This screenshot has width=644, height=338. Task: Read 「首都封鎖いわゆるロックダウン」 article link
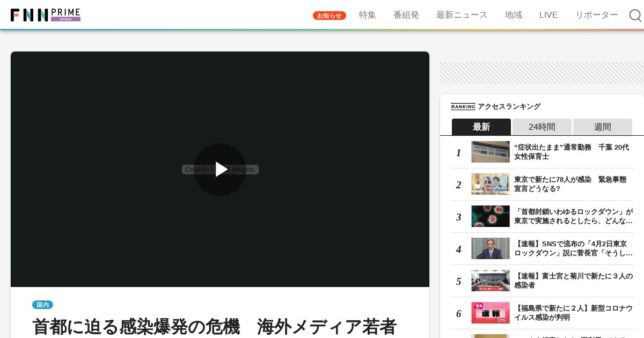point(573,216)
